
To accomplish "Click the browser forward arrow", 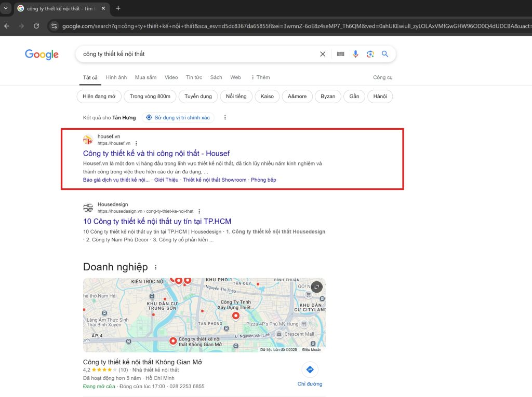I will (21, 26).
